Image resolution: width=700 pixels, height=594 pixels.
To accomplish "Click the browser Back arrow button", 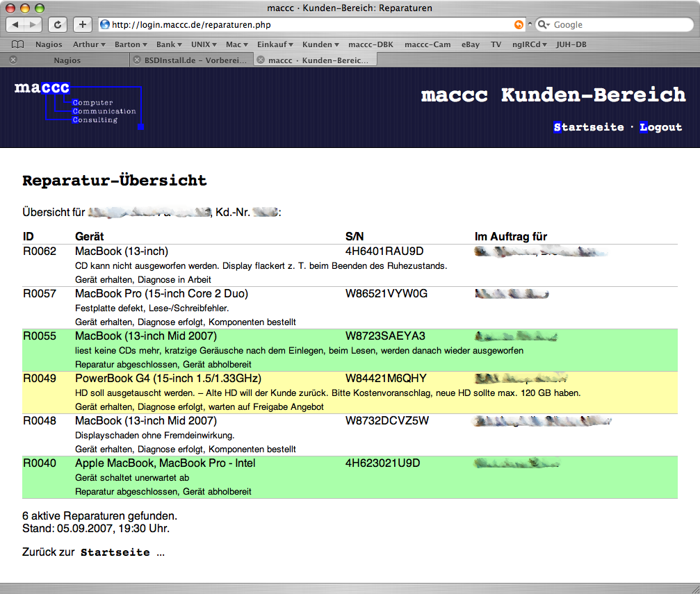I will coord(16,24).
